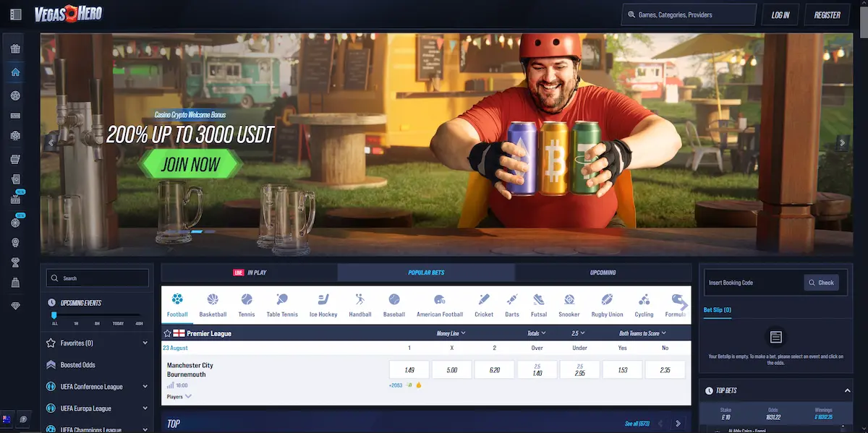Image resolution: width=868 pixels, height=433 pixels.
Task: Switch to the Popular Bets tab
Action: click(426, 273)
